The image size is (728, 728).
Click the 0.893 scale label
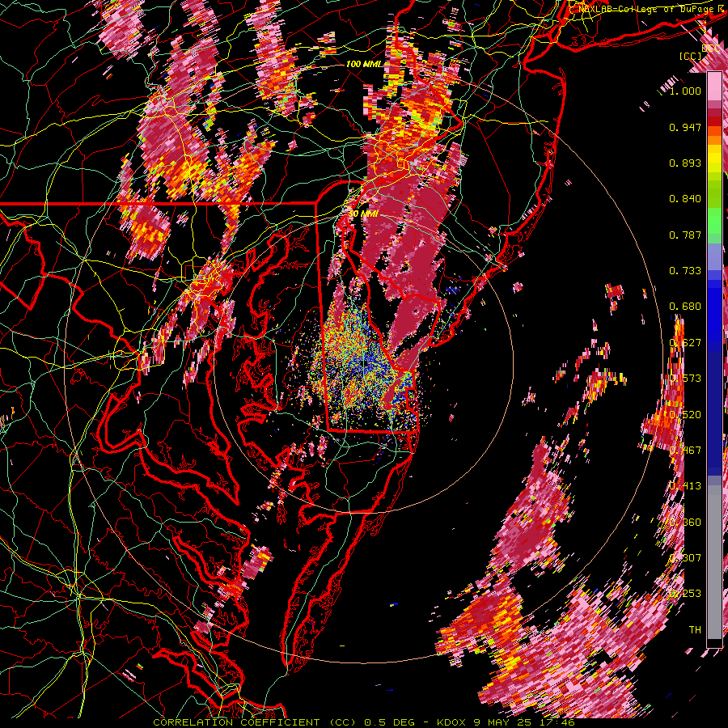[685, 163]
